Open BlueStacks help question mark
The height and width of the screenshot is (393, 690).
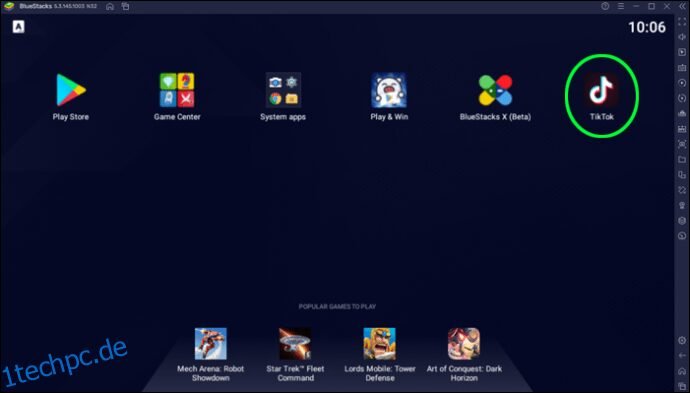point(605,6)
